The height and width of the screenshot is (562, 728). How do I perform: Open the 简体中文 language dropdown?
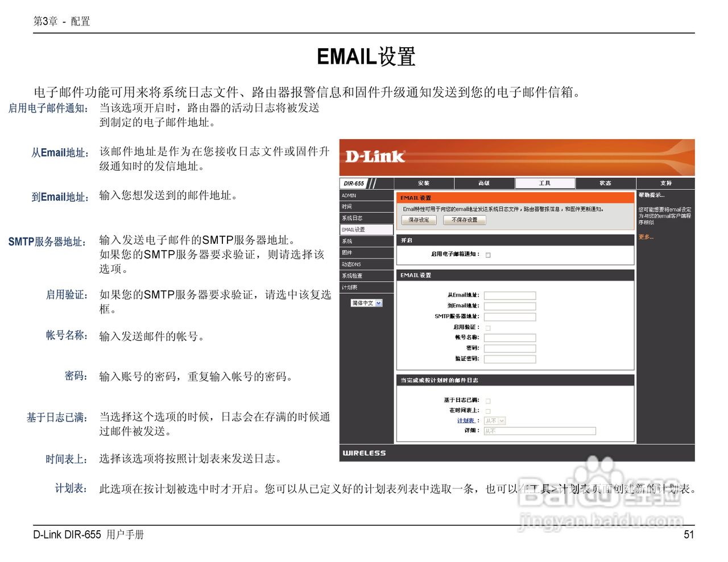click(367, 303)
